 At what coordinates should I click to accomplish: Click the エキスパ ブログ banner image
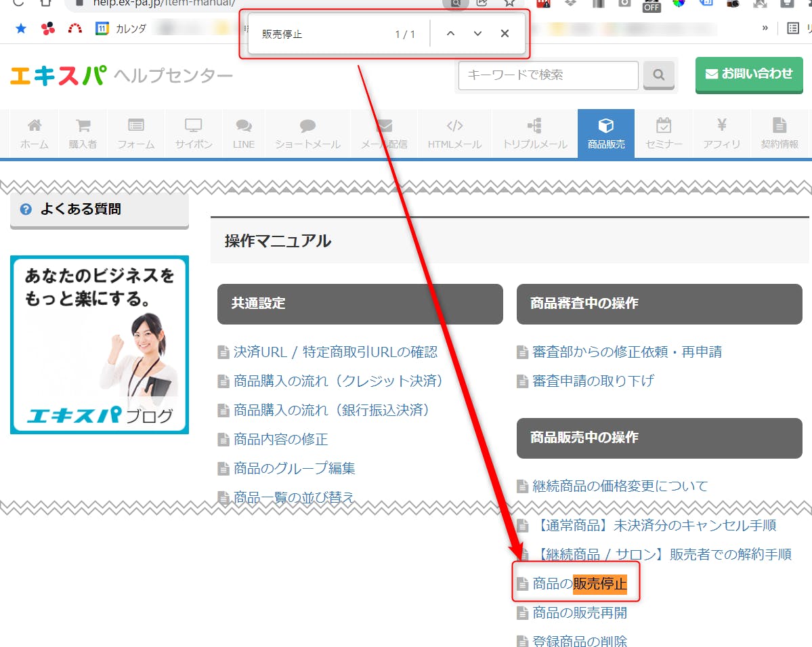point(100,344)
